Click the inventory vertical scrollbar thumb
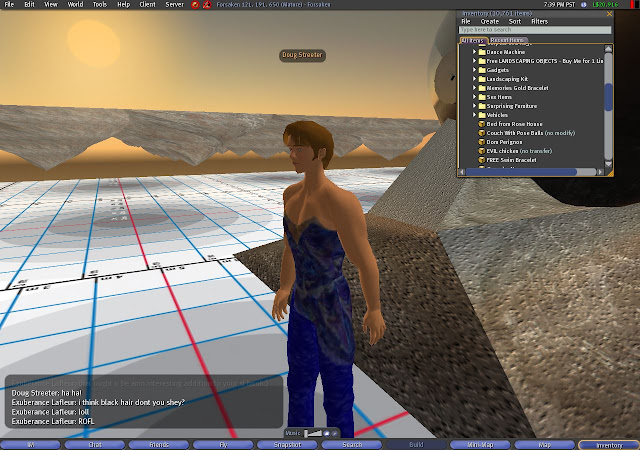 [608, 97]
